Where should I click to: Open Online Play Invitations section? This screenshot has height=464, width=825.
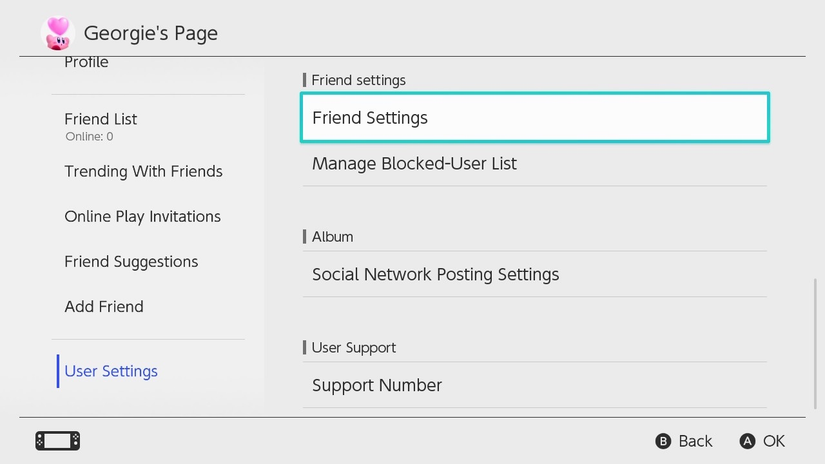point(143,217)
